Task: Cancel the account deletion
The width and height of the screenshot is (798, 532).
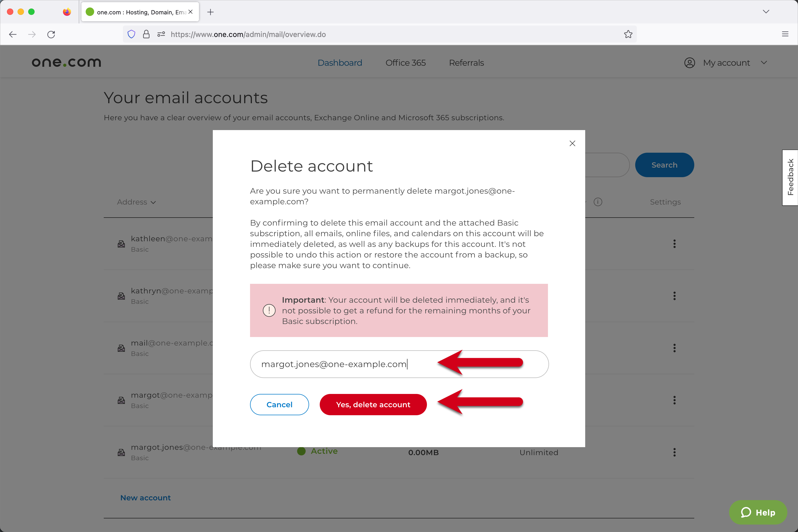Action: click(279, 404)
